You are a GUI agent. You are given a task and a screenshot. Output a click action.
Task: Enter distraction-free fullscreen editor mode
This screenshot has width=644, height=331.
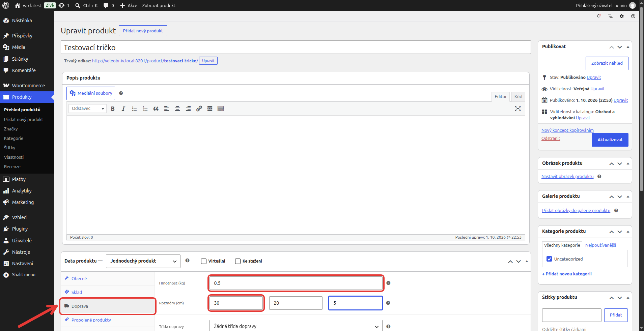point(518,109)
